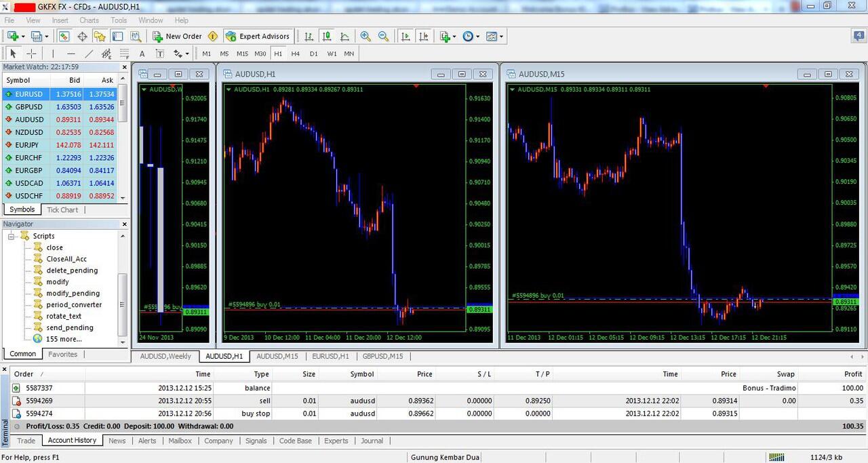The image size is (868, 463).
Task: Switch chart to line chart
Action: coord(344,36)
